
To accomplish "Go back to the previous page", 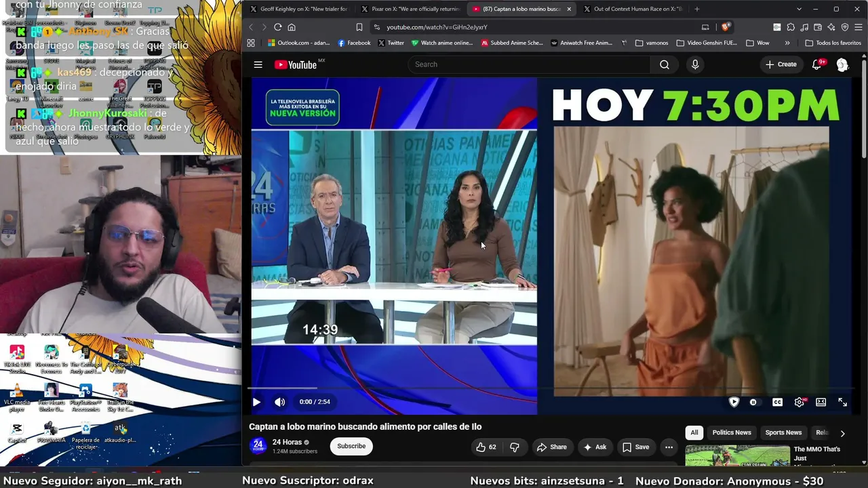I will 251,27.
